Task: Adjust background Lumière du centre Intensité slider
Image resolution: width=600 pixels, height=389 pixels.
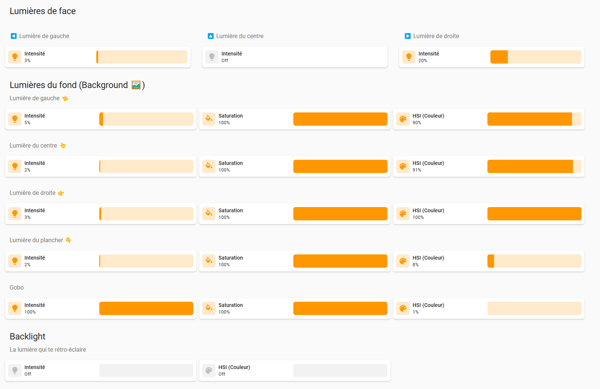Action: coord(146,166)
